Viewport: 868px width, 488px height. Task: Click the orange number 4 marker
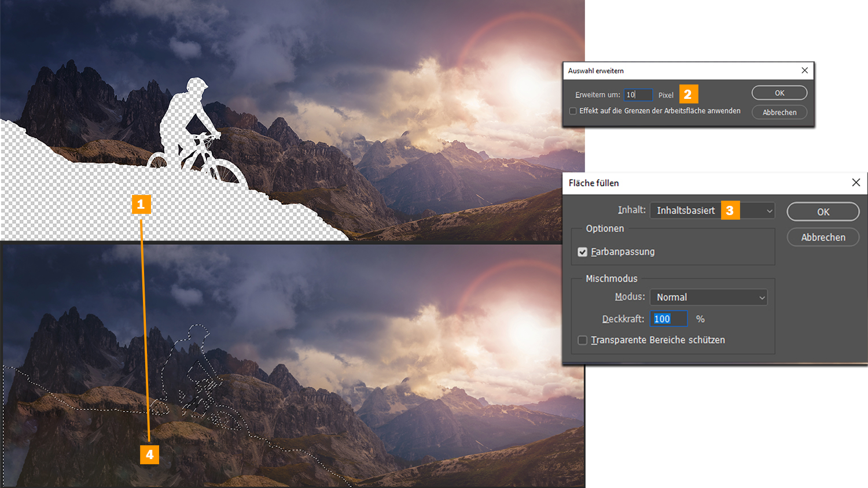[150, 454]
